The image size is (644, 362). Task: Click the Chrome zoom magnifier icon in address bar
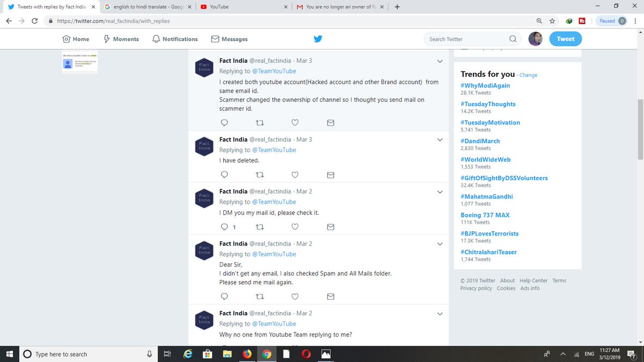coord(539,21)
